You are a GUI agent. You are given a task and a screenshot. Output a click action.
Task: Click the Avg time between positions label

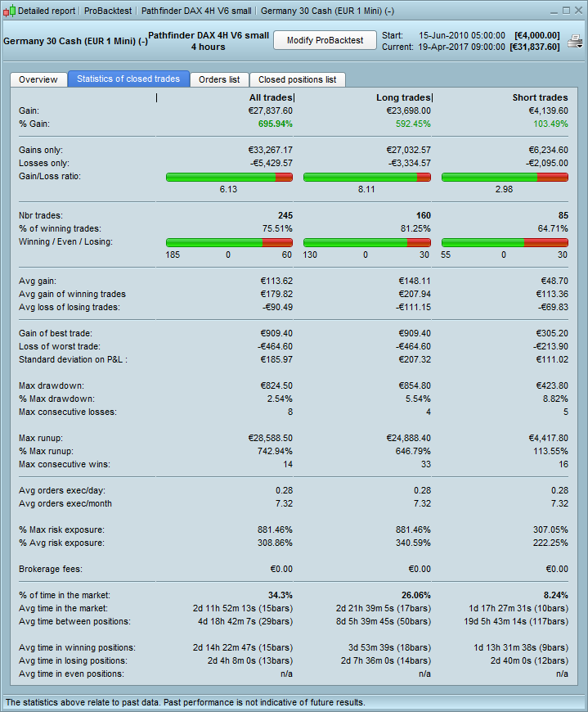pos(74,621)
